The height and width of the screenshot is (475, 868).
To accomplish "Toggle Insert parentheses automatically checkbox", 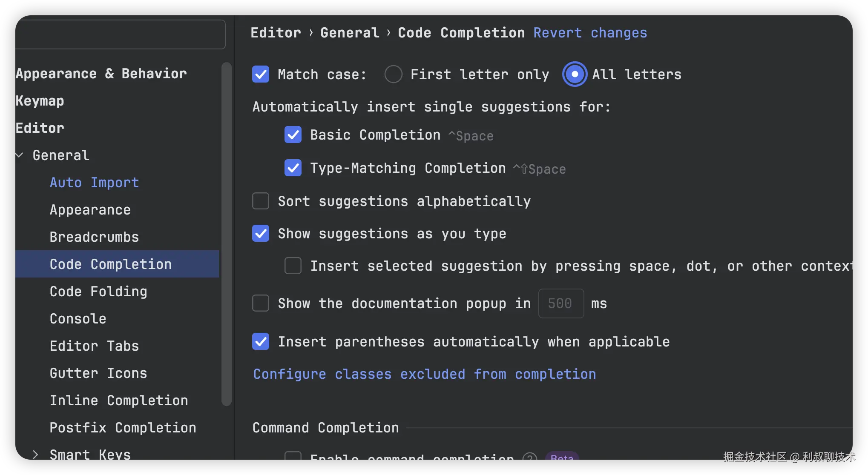I will (261, 342).
